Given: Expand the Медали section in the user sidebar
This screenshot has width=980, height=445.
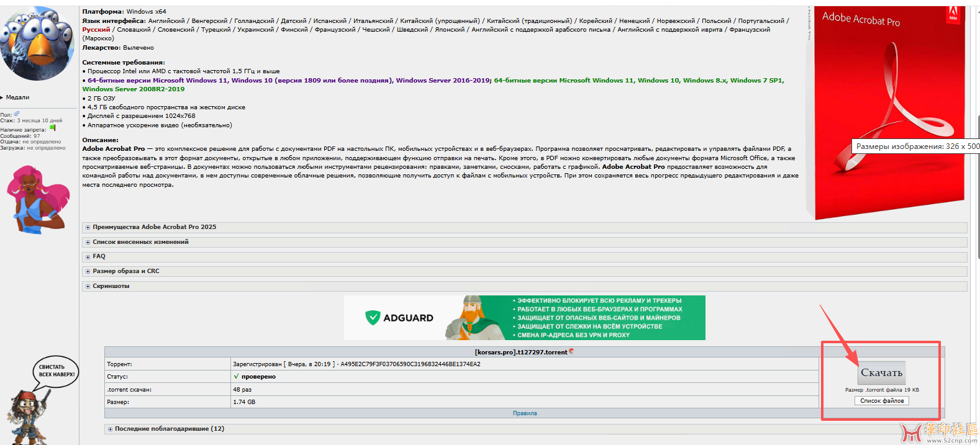Looking at the screenshot, I should click(x=16, y=97).
